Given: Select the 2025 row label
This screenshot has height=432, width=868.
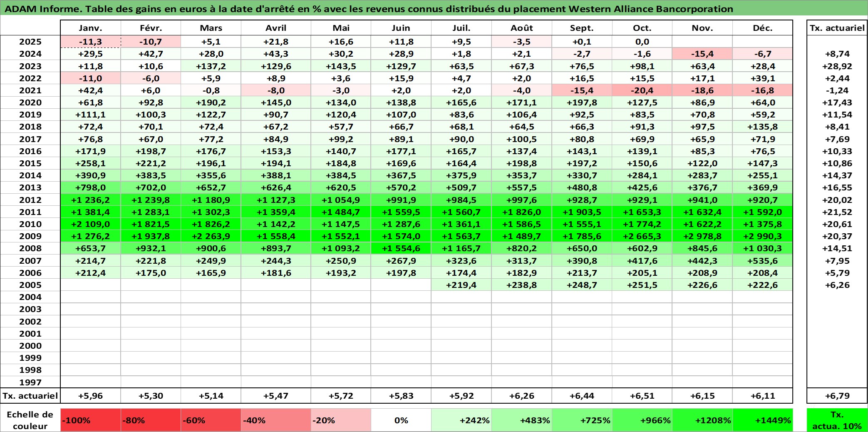Looking at the screenshot, I should pos(30,42).
